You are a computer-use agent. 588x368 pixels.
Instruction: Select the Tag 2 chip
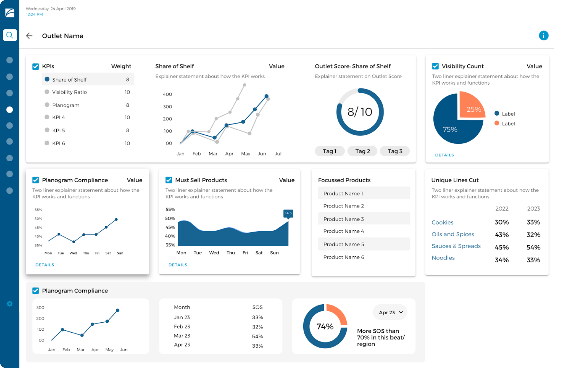pyautogui.click(x=362, y=151)
